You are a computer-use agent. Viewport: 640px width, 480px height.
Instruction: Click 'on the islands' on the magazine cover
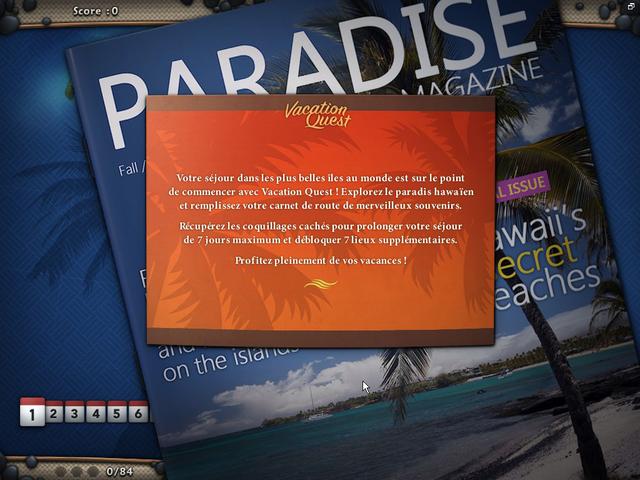[x=231, y=363]
